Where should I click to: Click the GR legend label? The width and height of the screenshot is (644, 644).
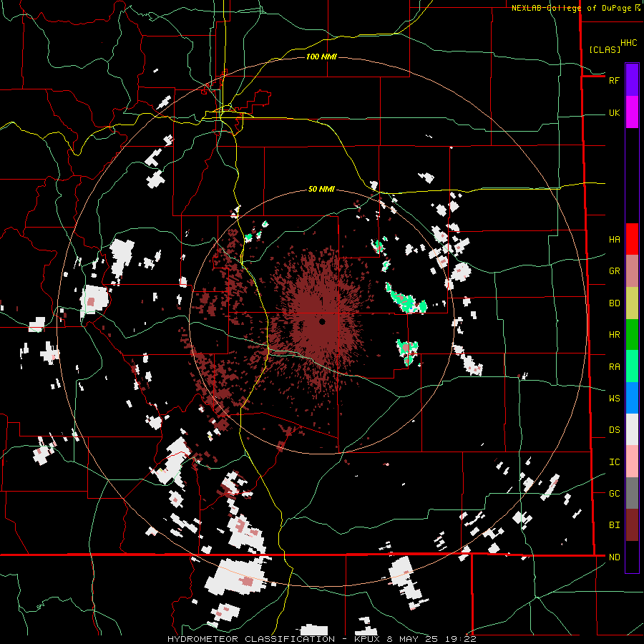point(614,271)
